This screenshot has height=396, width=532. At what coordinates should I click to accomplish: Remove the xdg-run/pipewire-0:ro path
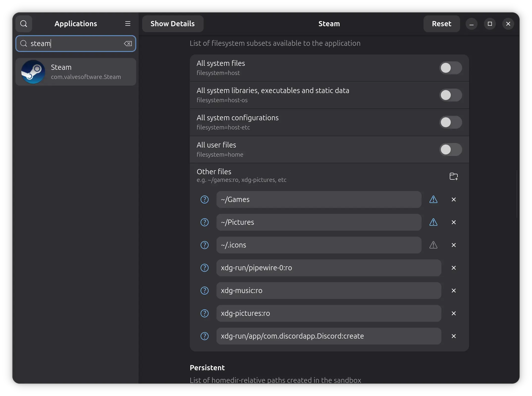453,268
